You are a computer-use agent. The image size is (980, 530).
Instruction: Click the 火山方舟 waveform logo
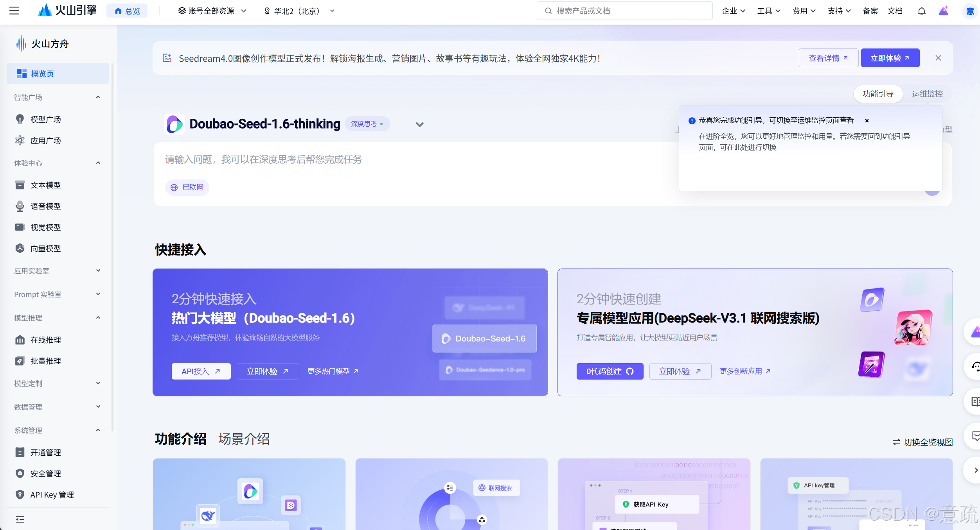pos(21,43)
